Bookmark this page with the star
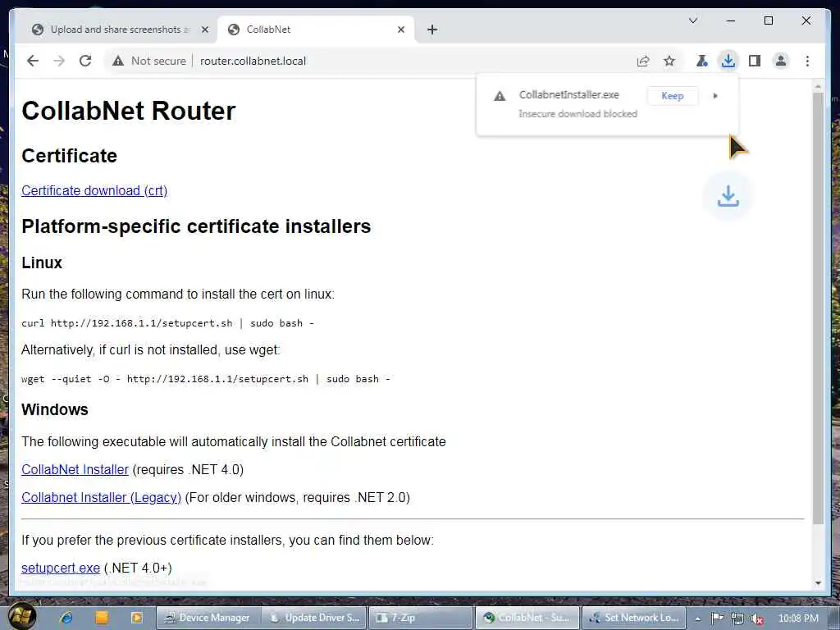Image resolution: width=840 pixels, height=630 pixels. tap(669, 61)
